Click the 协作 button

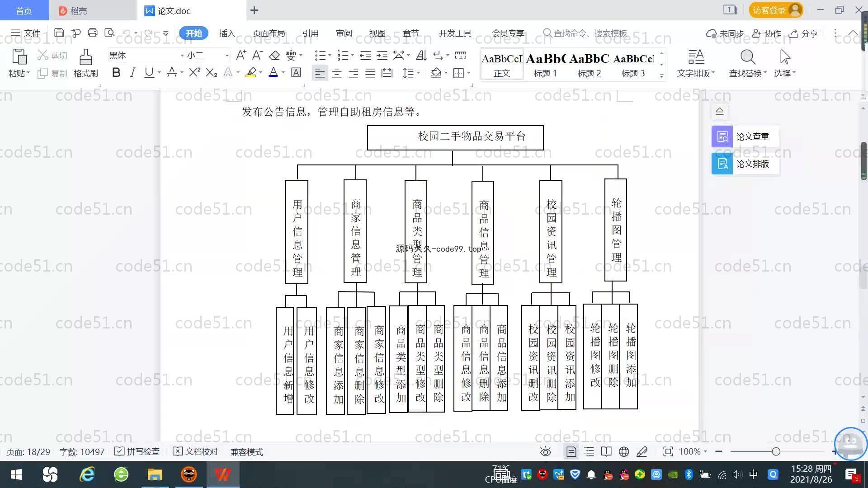tap(767, 33)
